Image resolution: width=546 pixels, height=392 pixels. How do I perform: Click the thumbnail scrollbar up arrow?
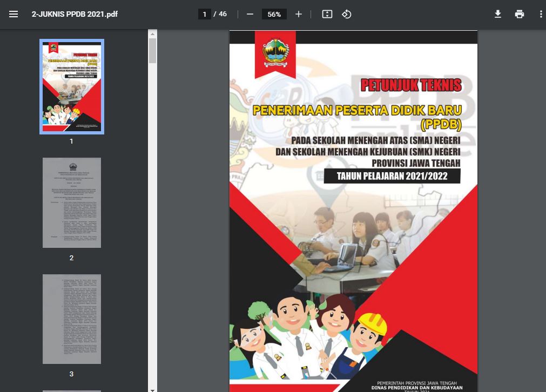click(152, 34)
